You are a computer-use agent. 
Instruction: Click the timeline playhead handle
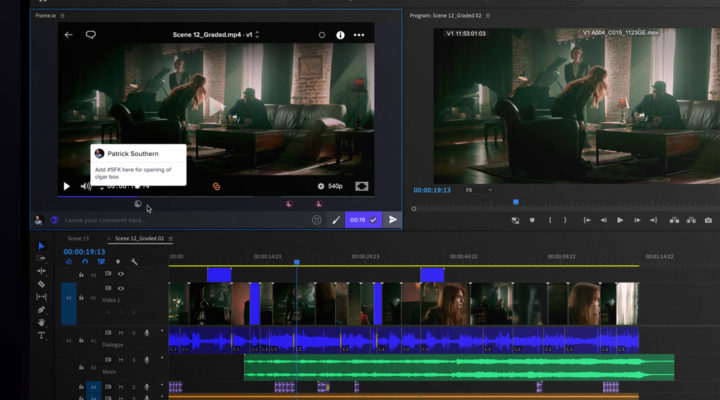(297, 262)
